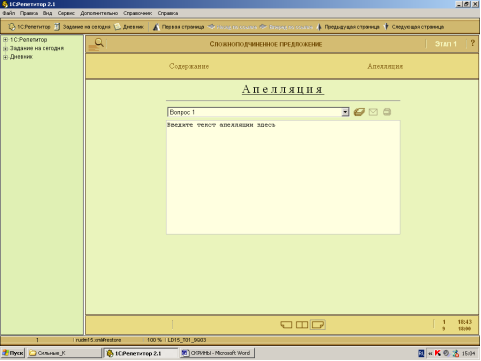Click the Сложноподчиненное предложение heading bar
Screen dimensions: 481x361
[x=266, y=44]
